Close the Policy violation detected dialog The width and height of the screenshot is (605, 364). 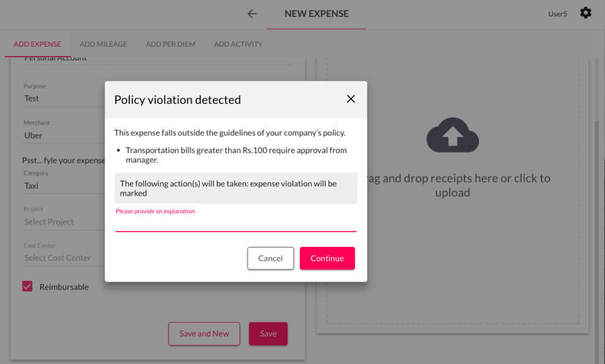350,98
